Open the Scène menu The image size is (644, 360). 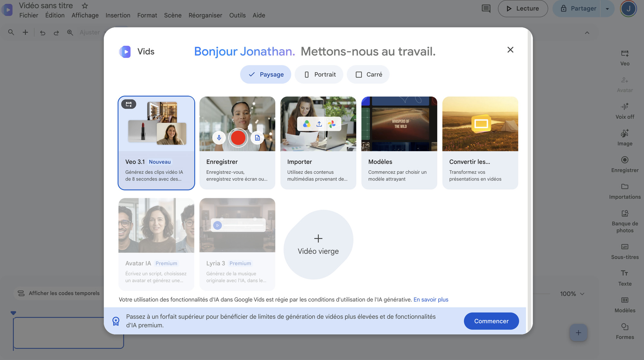[x=173, y=15]
